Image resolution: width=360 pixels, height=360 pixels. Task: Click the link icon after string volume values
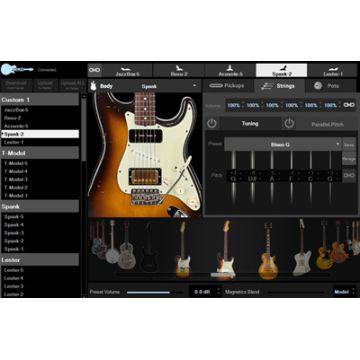[349, 105]
